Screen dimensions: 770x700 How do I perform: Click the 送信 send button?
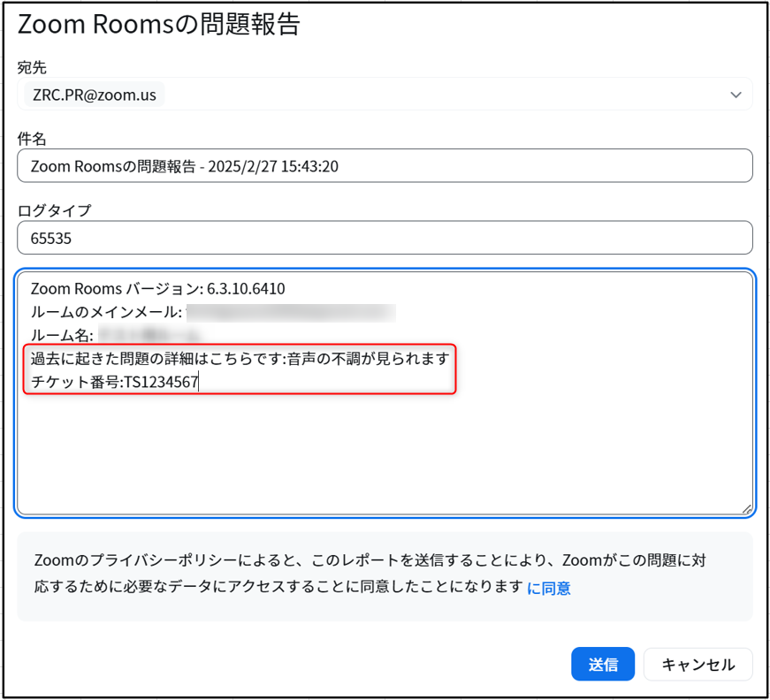point(603,664)
